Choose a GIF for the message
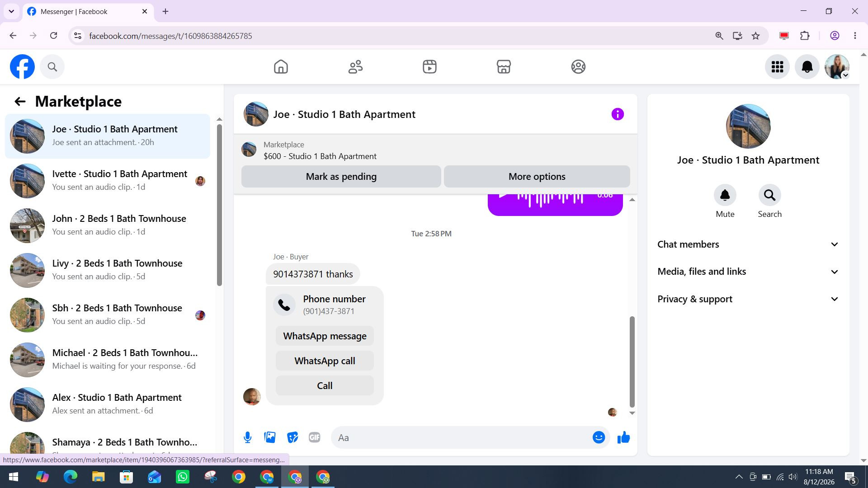868x488 pixels. pos(314,437)
